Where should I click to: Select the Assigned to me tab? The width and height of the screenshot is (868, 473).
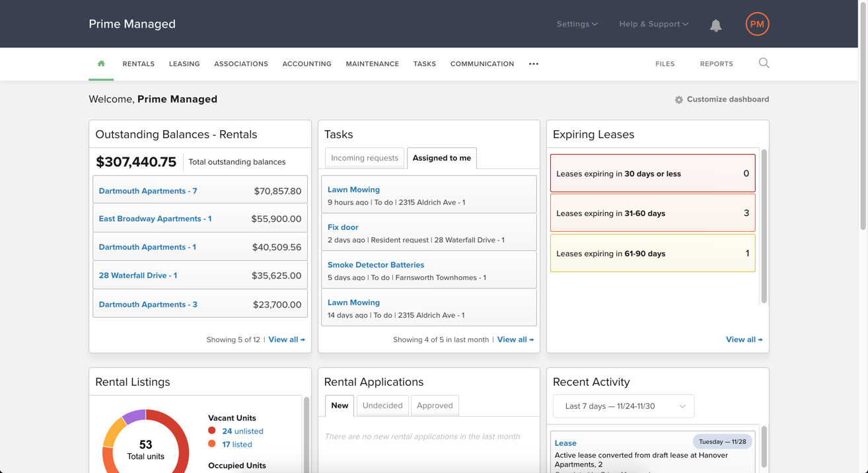point(442,158)
